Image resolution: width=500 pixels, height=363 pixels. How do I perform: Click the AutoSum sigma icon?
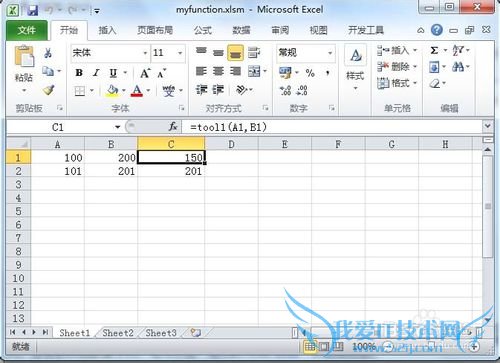434,50
